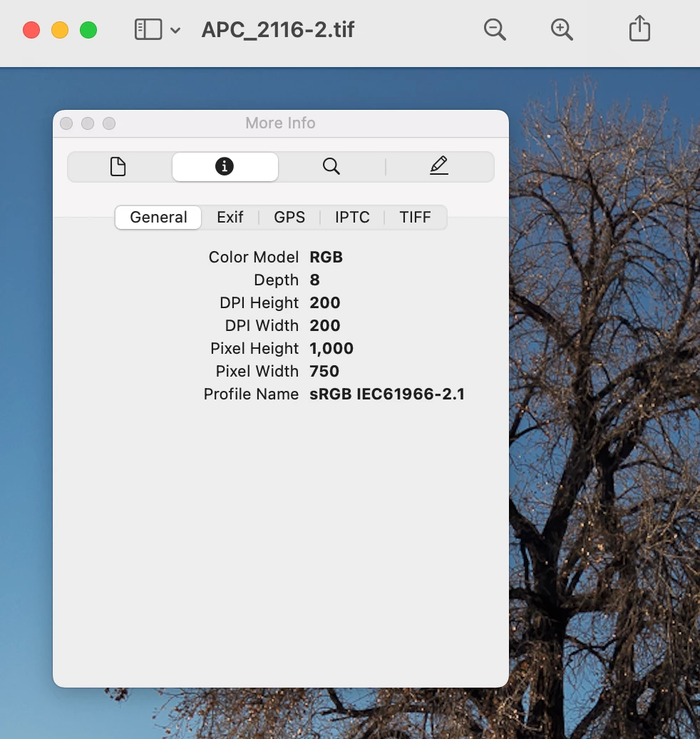Select the DPI Width value 200
700x739 pixels.
tap(324, 326)
